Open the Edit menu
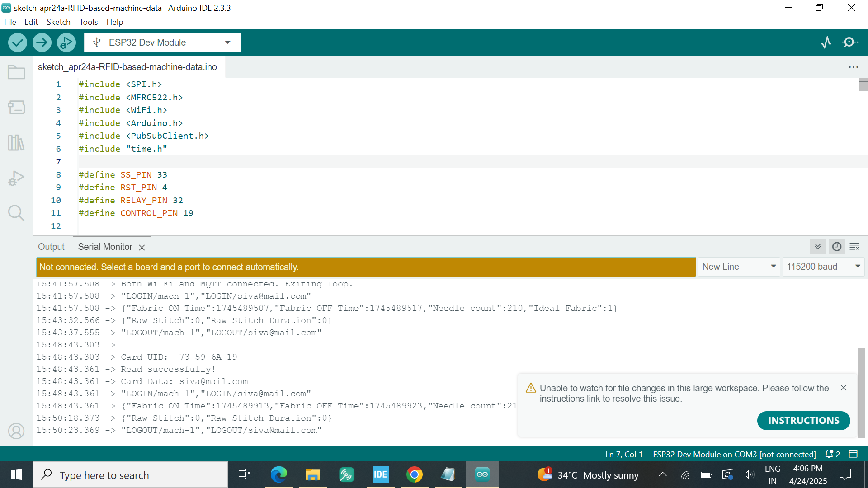Viewport: 868px width, 488px height. click(x=31, y=22)
